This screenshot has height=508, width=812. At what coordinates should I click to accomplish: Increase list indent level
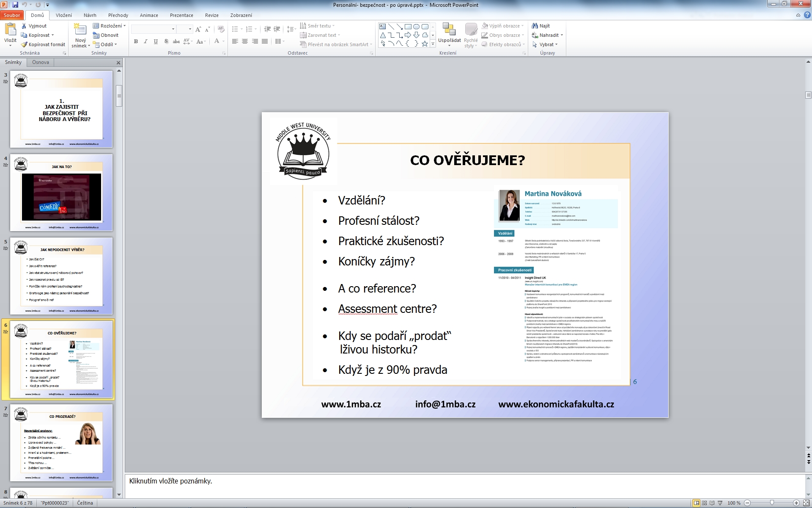277,29
